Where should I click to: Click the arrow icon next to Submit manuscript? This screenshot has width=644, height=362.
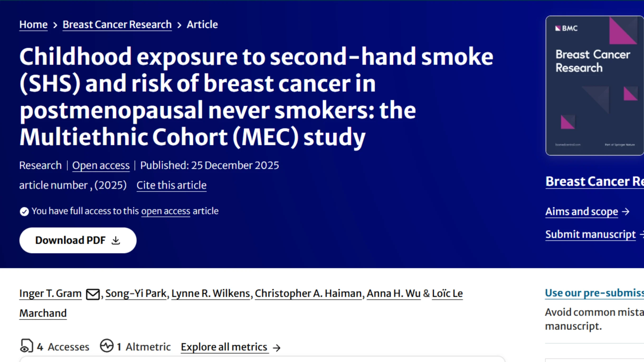[642, 234]
